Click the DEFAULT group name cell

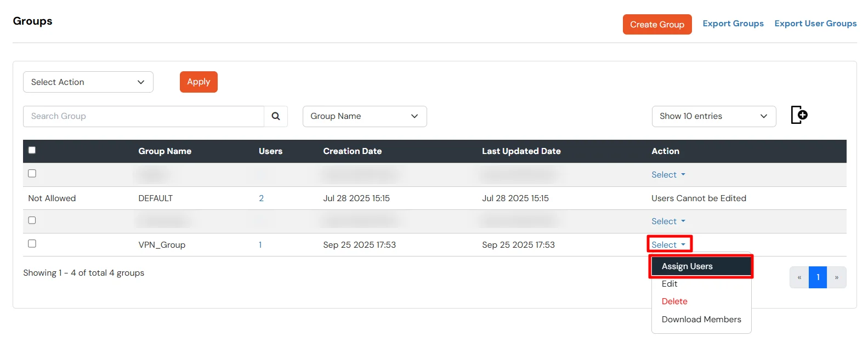click(x=155, y=198)
